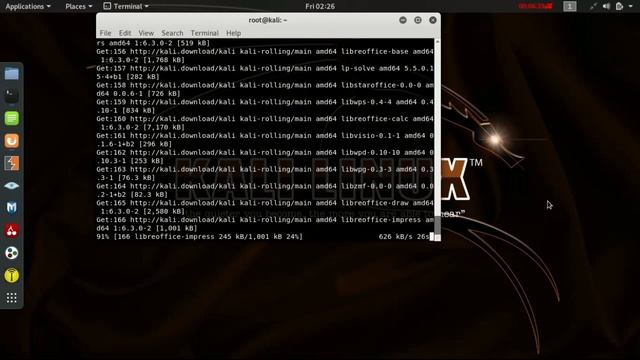The width and height of the screenshot is (640, 360).
Task: Close the root@kali terminal window
Action: (x=433, y=20)
